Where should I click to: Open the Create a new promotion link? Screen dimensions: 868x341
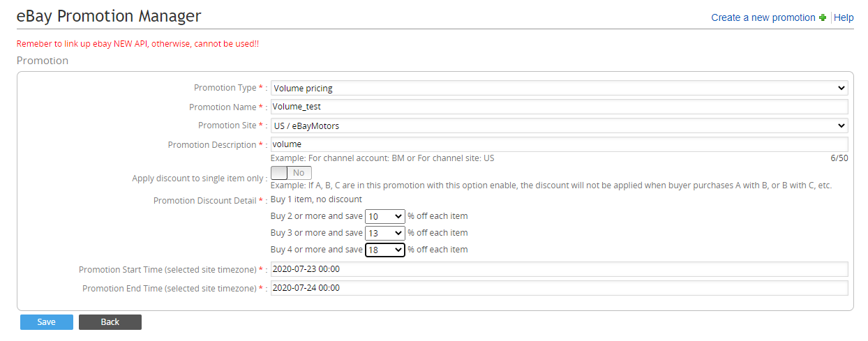(x=763, y=17)
